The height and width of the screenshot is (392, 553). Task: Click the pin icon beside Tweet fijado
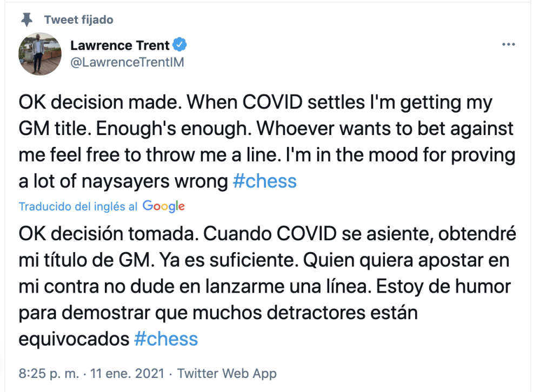pyautogui.click(x=25, y=20)
